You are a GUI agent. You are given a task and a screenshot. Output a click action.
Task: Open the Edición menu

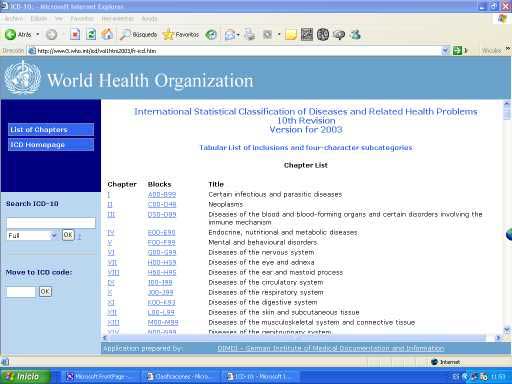(39, 19)
